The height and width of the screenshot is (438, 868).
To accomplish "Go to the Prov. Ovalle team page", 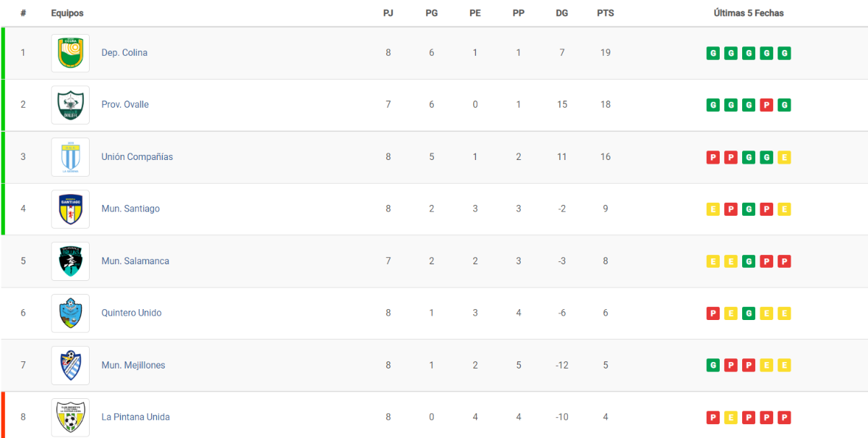I will click(x=125, y=105).
